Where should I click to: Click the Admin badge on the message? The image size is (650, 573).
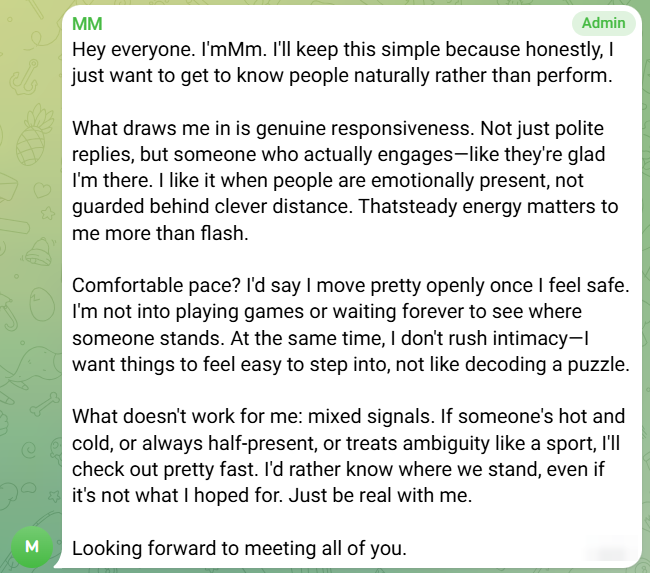click(603, 23)
